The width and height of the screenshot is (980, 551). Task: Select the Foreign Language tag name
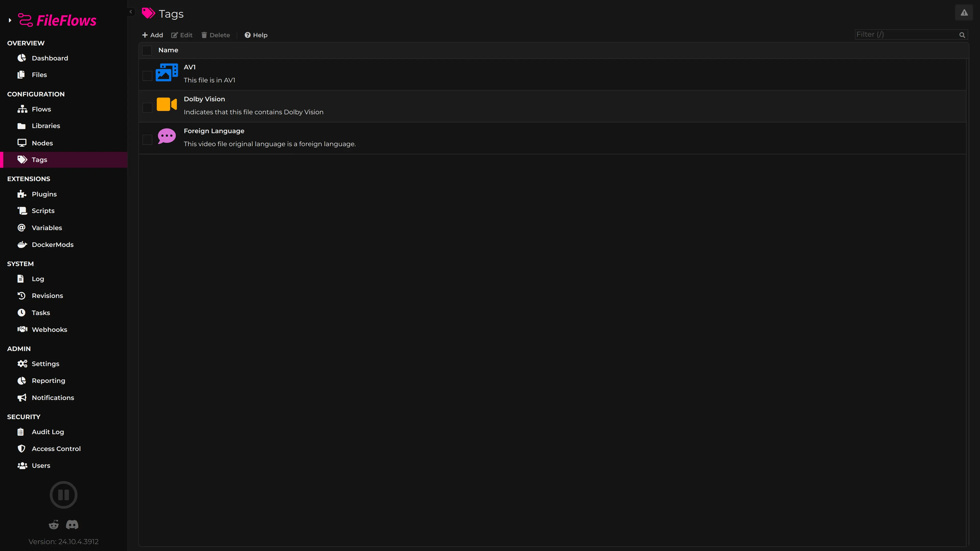pyautogui.click(x=214, y=131)
